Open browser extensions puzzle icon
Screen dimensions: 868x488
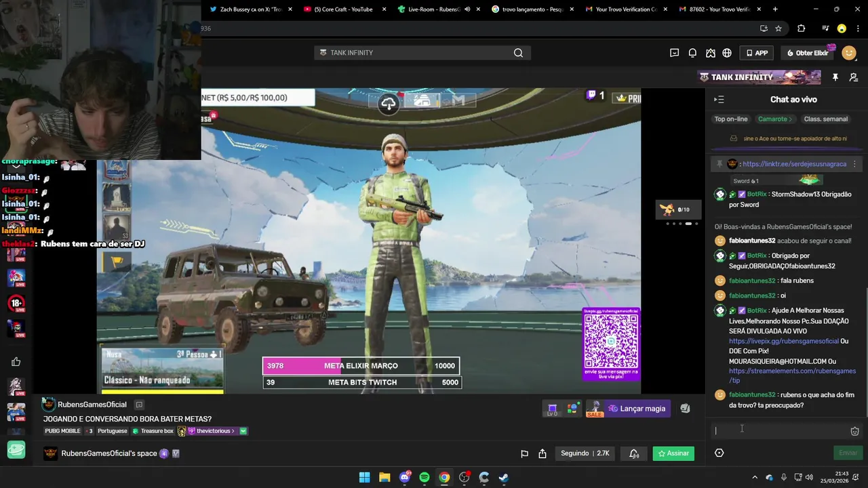802,28
